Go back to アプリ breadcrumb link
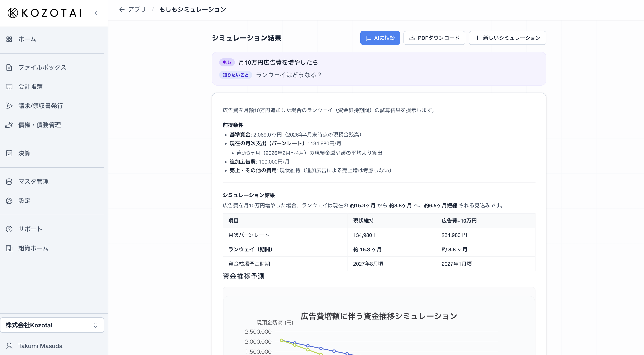This screenshot has width=644, height=355. click(137, 10)
